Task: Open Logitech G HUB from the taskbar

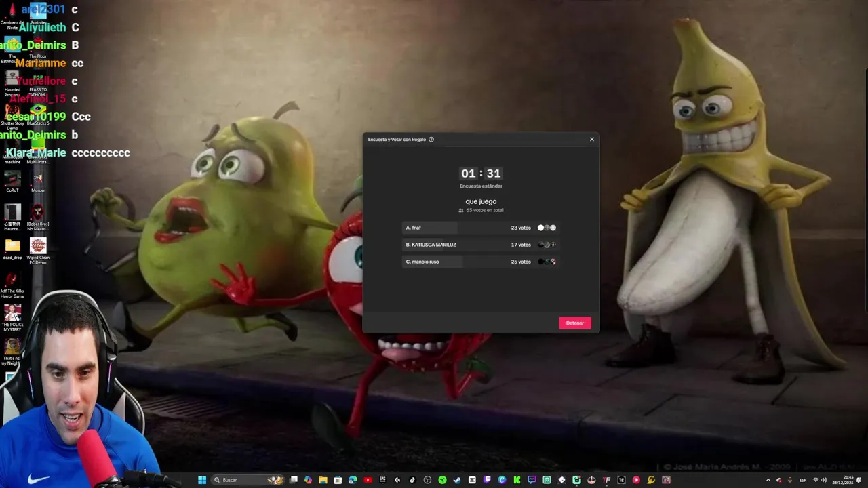Action: (397, 480)
